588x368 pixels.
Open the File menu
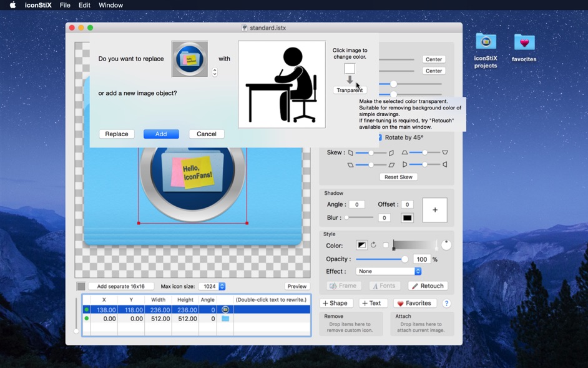point(65,5)
